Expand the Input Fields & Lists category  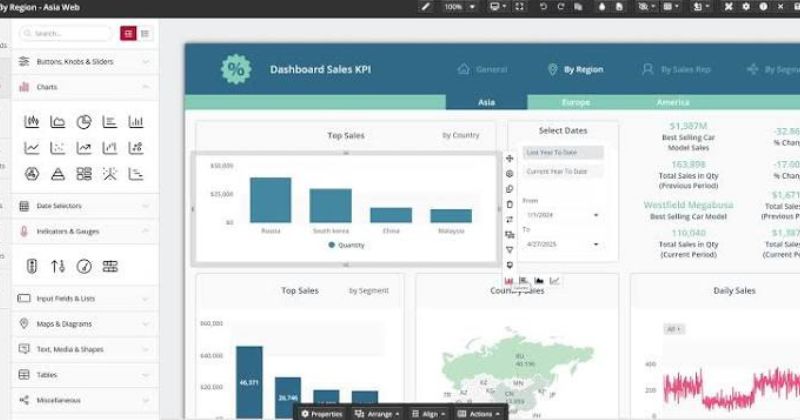[x=85, y=298]
